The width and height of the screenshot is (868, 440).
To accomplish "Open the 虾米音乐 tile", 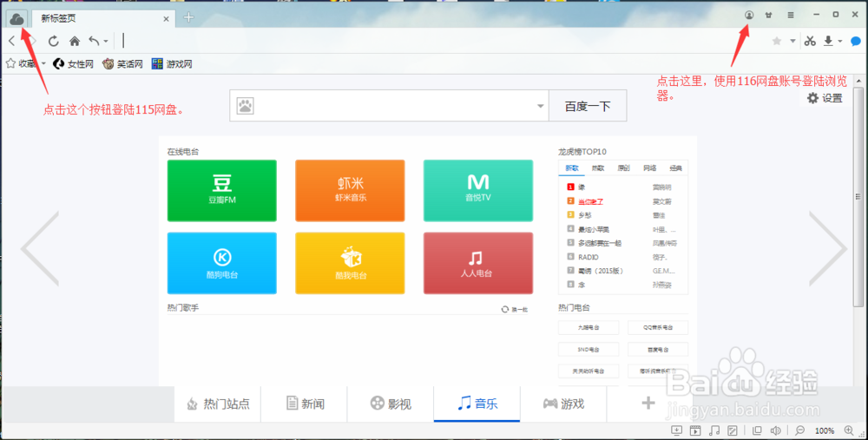I will click(350, 190).
